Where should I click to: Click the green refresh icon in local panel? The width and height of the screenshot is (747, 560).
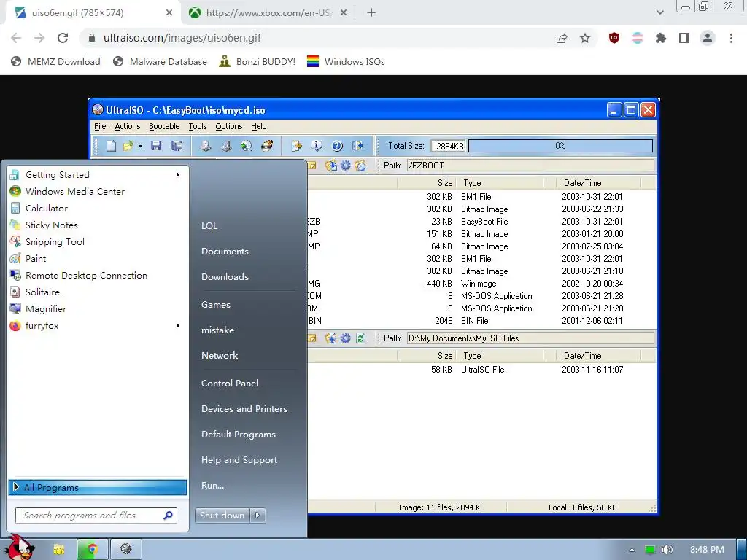(x=360, y=338)
